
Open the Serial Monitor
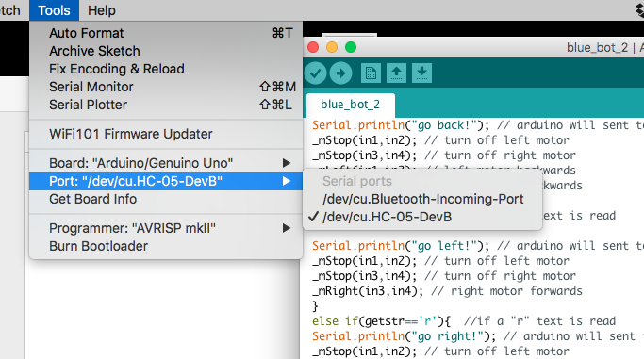coord(166,87)
